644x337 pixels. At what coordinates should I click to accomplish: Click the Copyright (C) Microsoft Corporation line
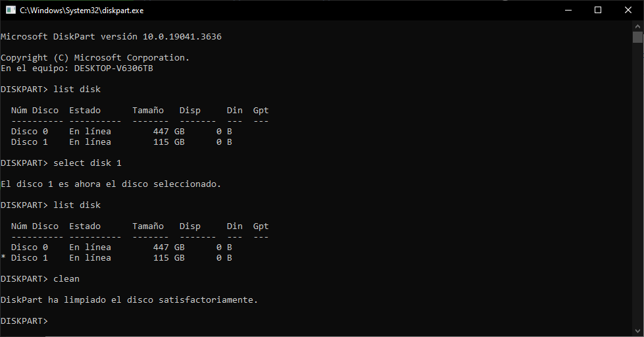pos(95,57)
